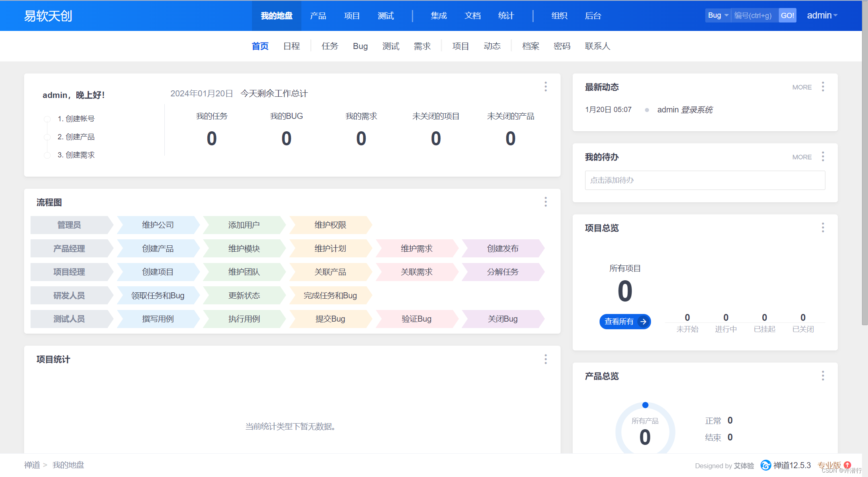This screenshot has height=477, width=868.
Task: Open the 我的待办 panel's three-dot menu
Action: [x=823, y=157]
